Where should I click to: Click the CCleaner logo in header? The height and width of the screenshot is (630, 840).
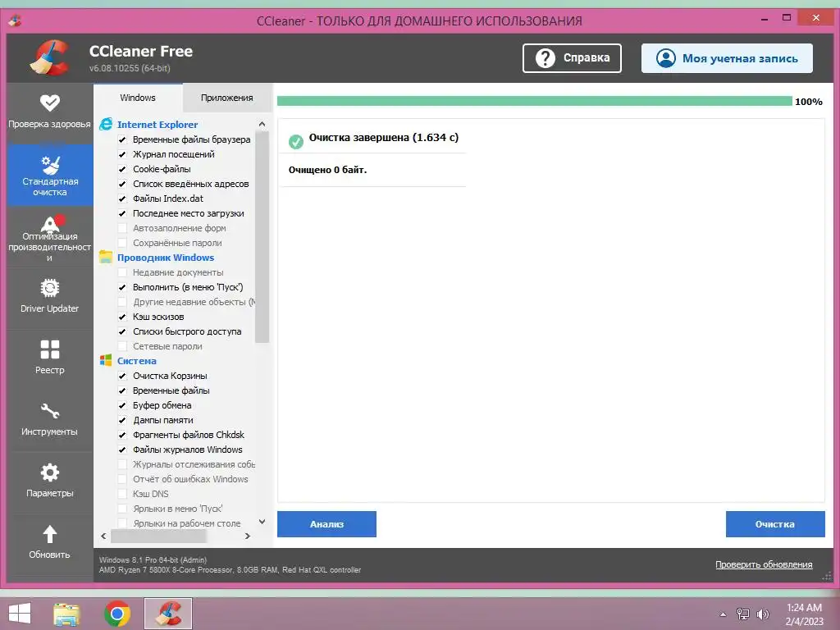(49, 57)
